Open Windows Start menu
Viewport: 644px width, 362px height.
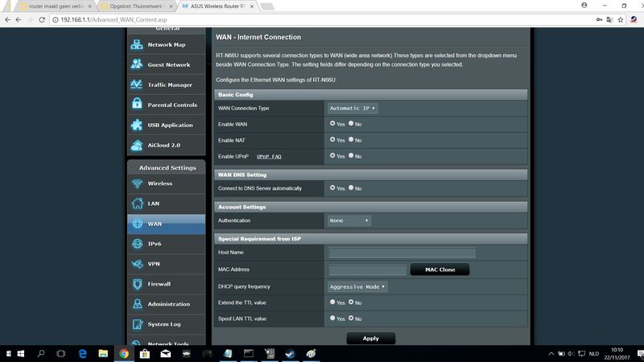(x=11, y=353)
